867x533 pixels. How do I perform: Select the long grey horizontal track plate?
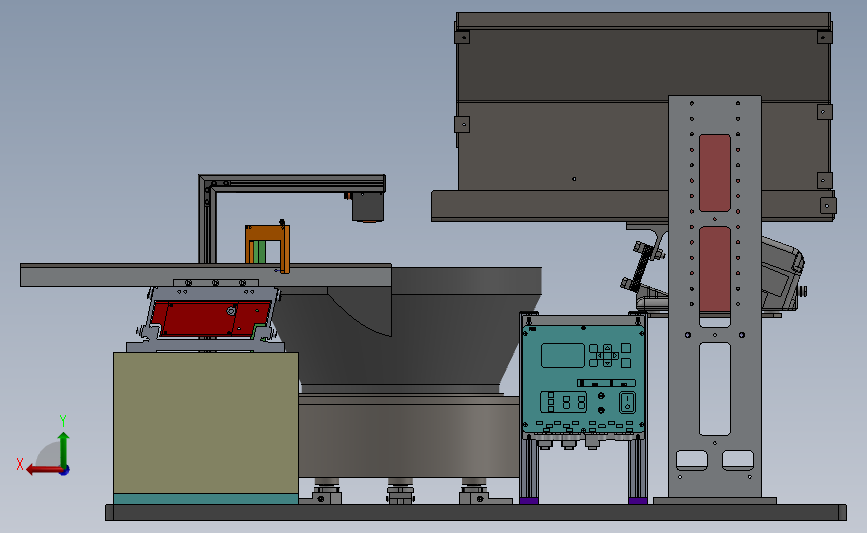[x=206, y=275]
